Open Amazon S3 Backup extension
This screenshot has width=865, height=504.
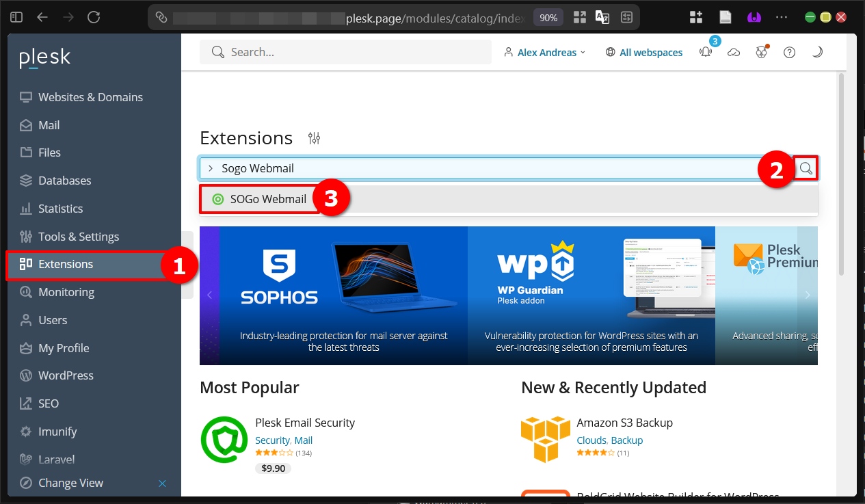(x=624, y=423)
